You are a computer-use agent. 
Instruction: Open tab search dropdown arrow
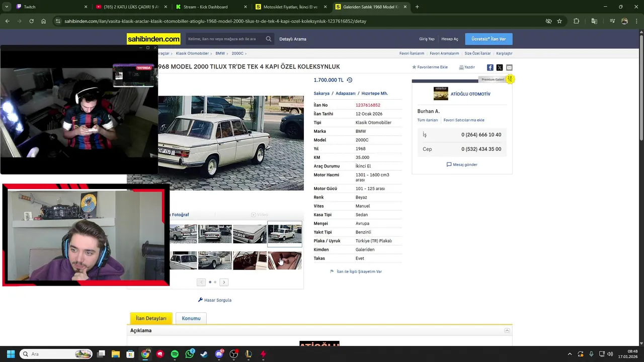(7, 7)
